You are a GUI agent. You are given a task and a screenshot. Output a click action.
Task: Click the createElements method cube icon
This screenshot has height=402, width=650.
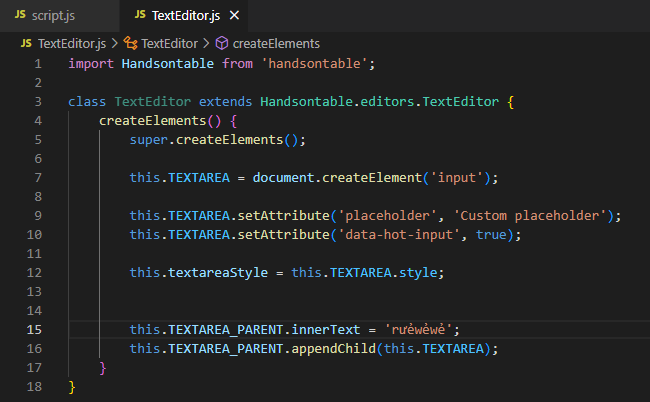[x=222, y=43]
